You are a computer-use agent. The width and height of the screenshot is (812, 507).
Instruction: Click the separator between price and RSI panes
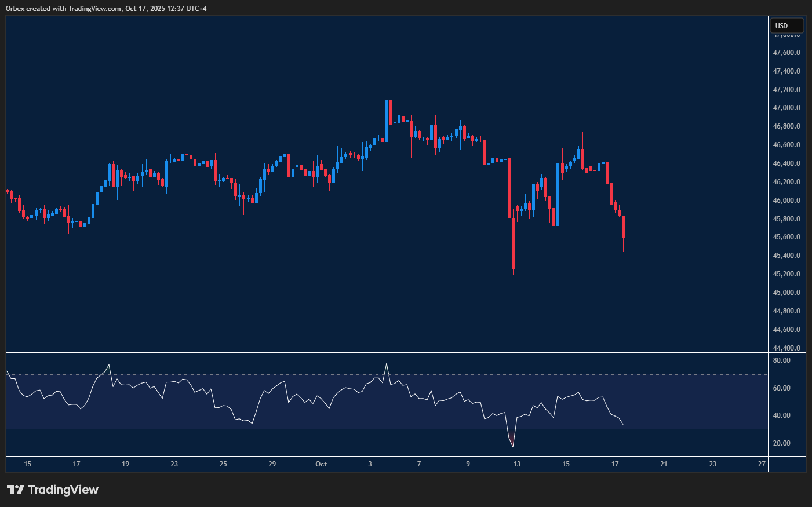[387, 352]
